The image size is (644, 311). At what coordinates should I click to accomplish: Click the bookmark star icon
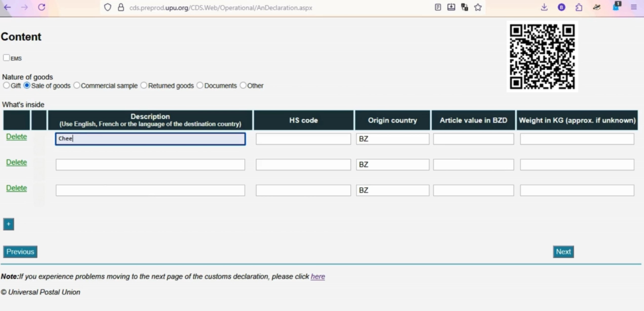pyautogui.click(x=478, y=8)
